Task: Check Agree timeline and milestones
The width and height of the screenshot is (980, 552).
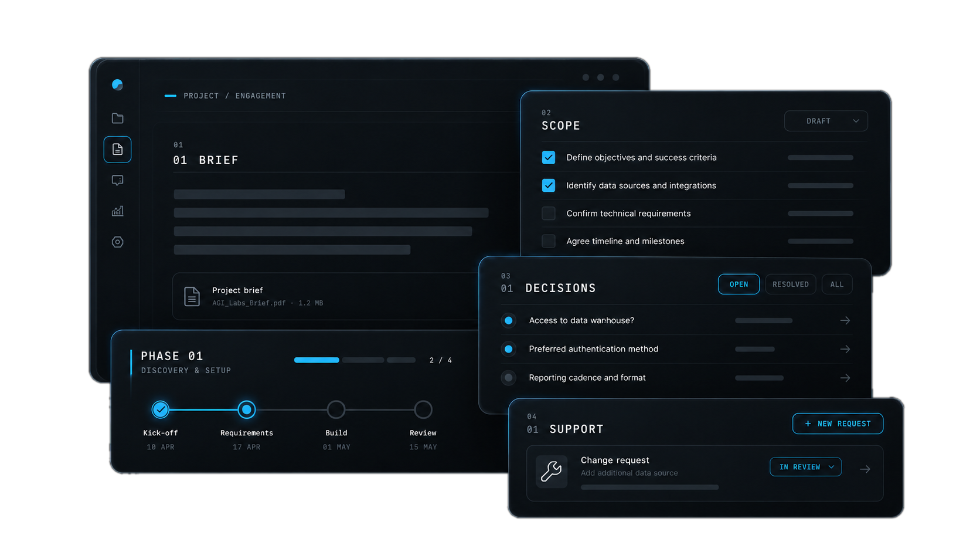Action: pyautogui.click(x=549, y=241)
